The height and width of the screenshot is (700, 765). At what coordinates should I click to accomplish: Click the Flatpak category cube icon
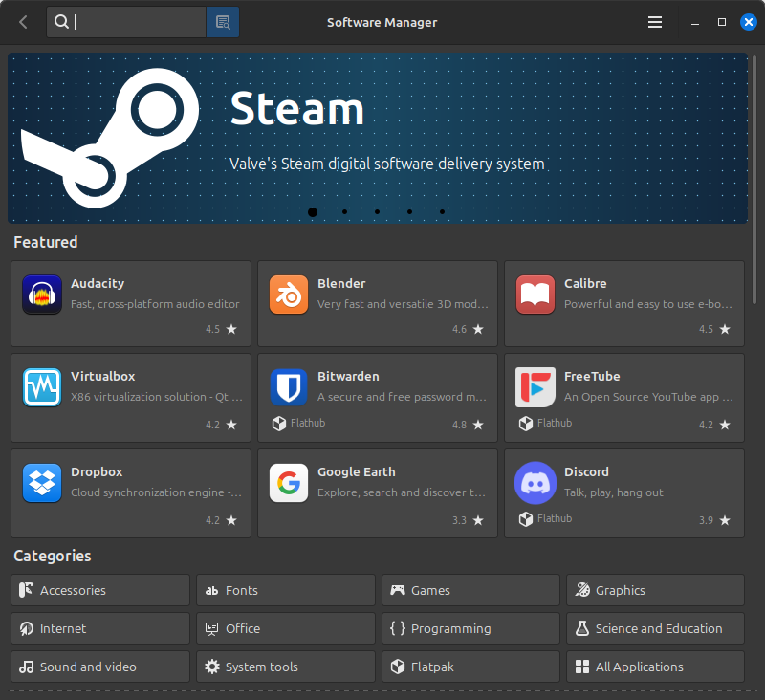click(x=398, y=667)
